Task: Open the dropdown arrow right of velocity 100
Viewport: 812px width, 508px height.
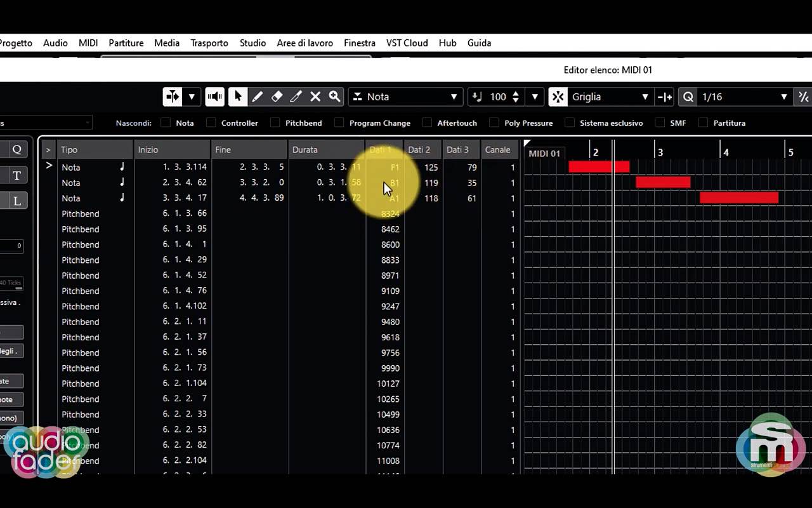Action: pos(535,97)
